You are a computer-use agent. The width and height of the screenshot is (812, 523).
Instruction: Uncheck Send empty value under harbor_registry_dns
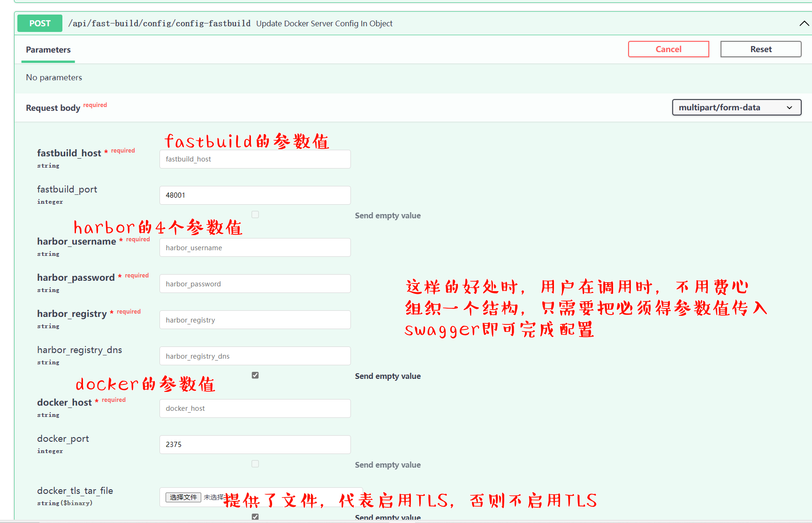(x=255, y=375)
